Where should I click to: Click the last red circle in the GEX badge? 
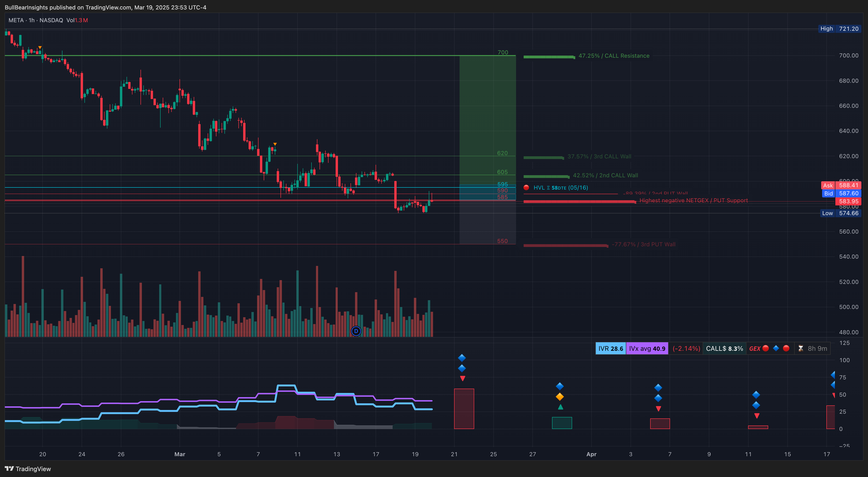786,348
